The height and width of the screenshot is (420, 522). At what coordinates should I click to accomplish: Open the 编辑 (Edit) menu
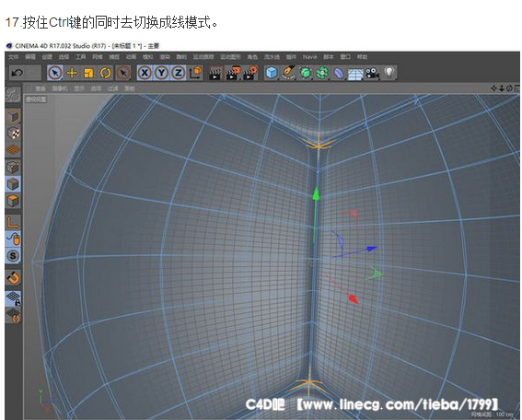(x=30, y=57)
